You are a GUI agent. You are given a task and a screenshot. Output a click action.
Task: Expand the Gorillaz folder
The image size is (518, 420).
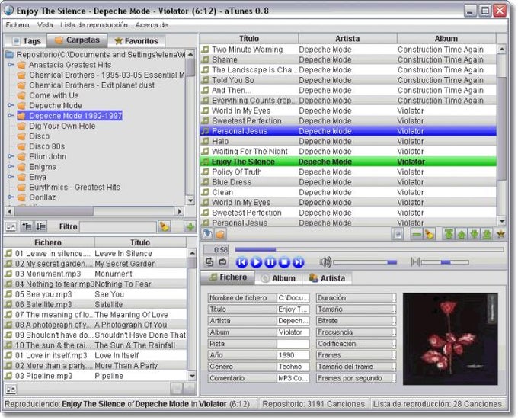[11, 197]
